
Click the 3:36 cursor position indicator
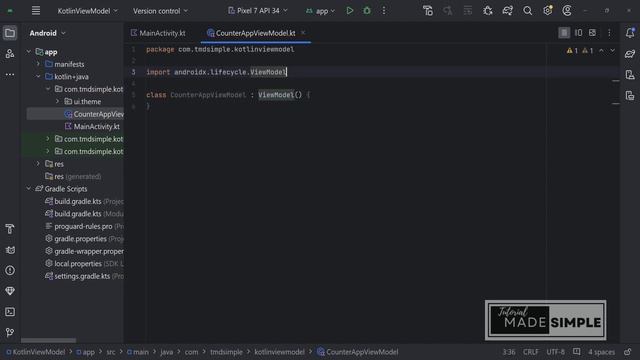pyautogui.click(x=509, y=352)
